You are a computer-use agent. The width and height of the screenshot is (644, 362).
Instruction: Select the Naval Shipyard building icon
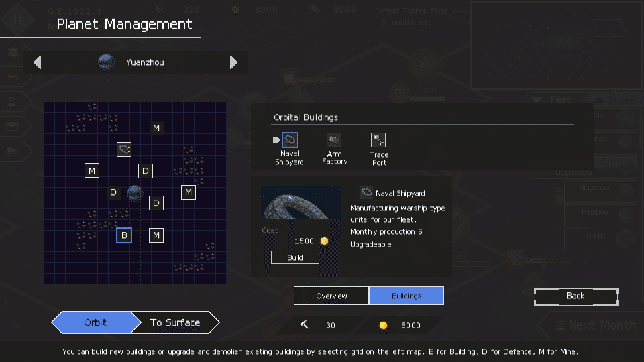(290, 140)
